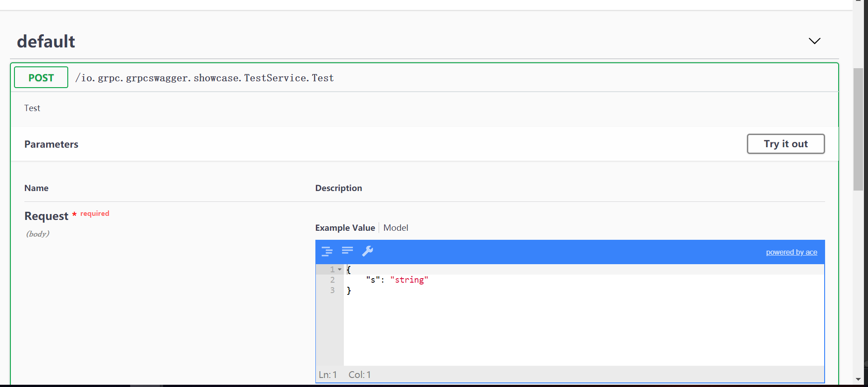868x387 pixels.
Task: Click the scrollbar down arrow
Action: [x=858, y=380]
